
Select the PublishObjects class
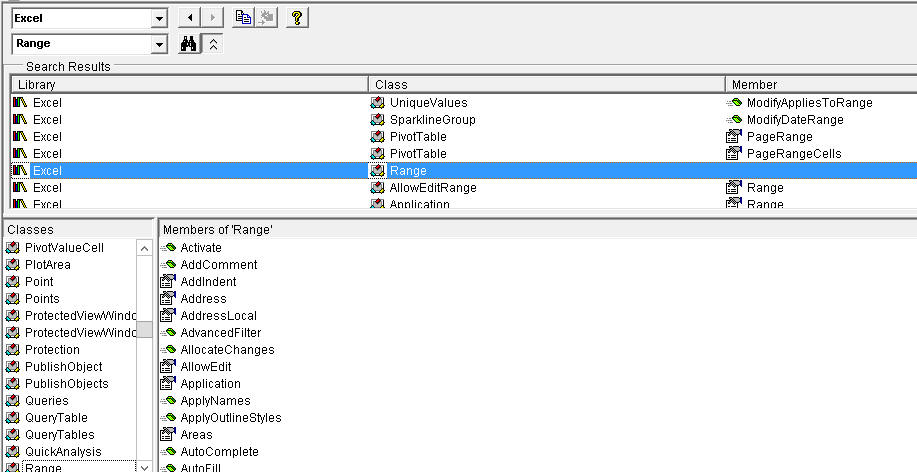tap(67, 384)
